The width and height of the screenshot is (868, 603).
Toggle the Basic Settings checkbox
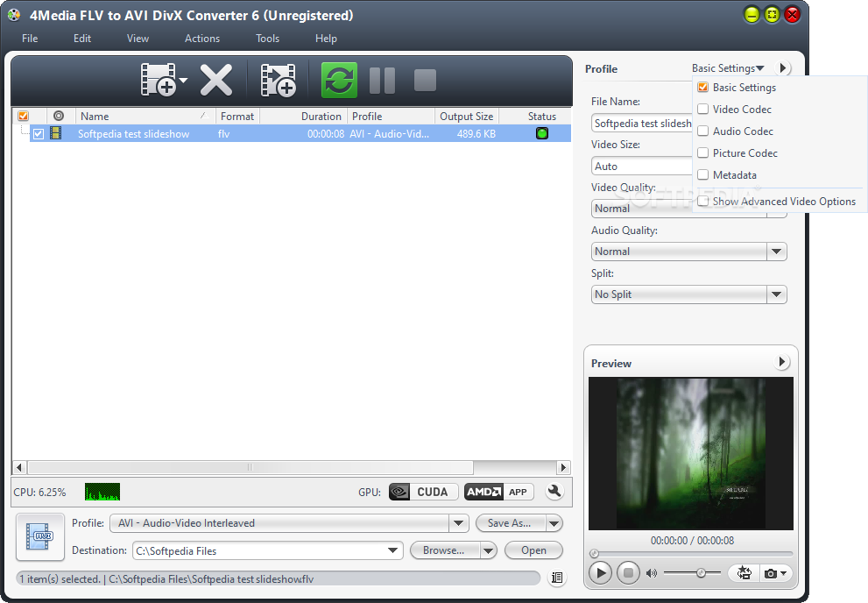[x=703, y=87]
